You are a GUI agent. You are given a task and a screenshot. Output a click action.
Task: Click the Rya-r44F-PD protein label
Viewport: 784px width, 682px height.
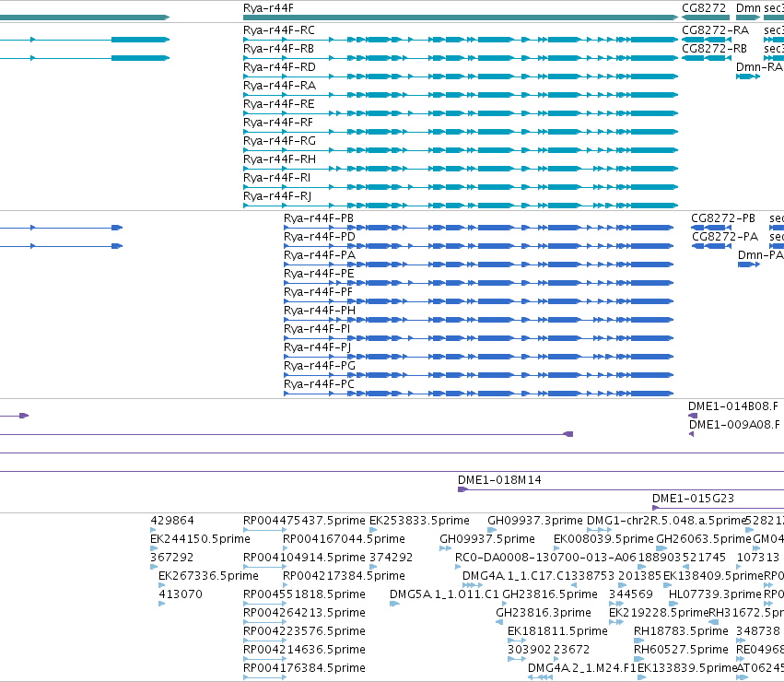tap(319, 237)
